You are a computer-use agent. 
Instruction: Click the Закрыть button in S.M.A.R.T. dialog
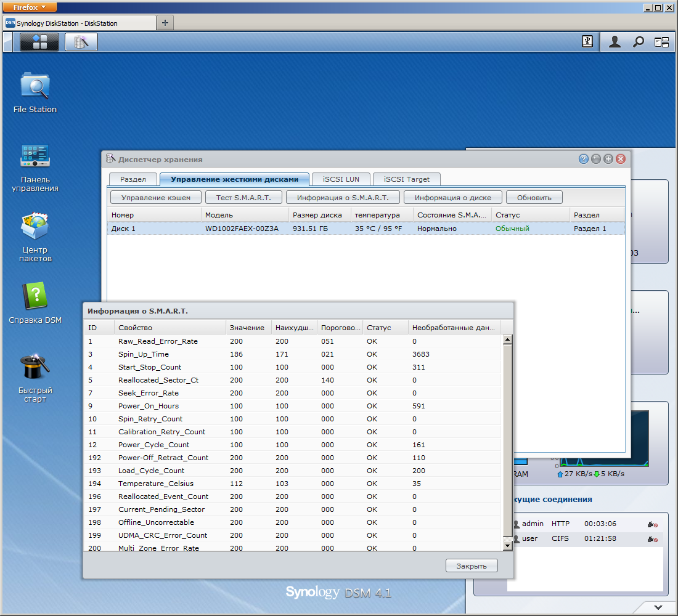coord(472,565)
